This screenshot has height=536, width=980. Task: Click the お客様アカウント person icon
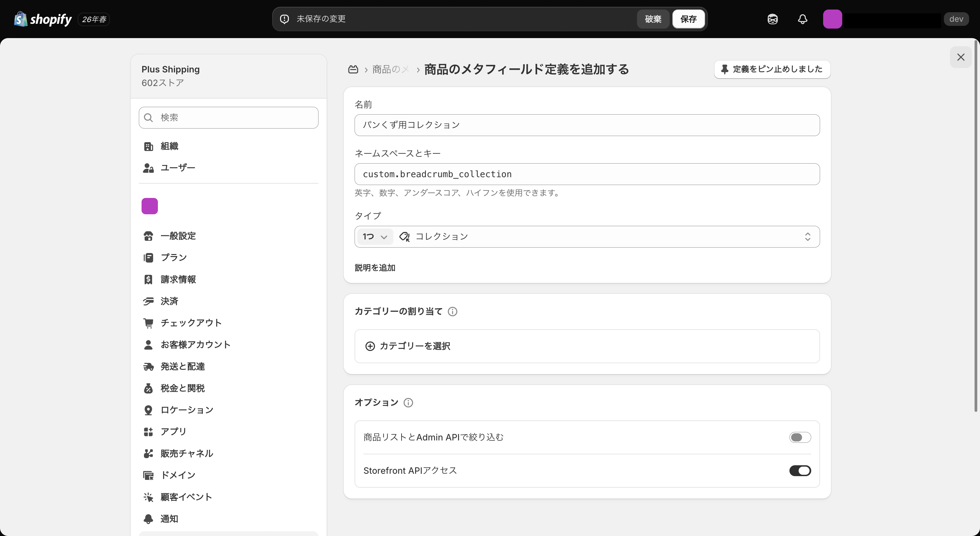(148, 345)
